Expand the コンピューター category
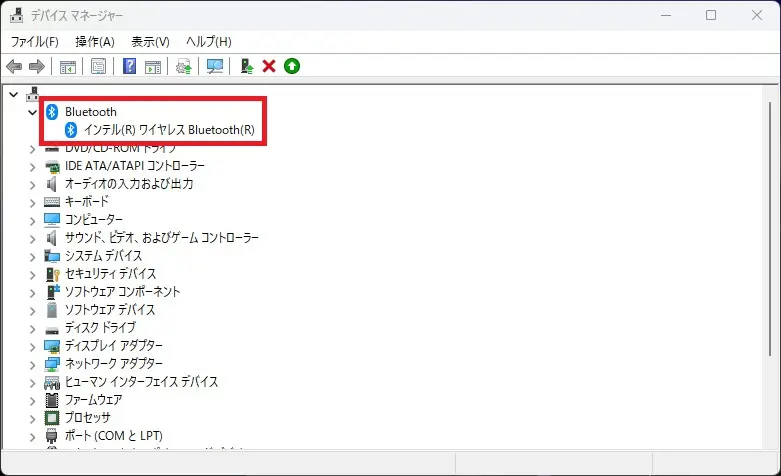The height and width of the screenshot is (476, 781). tap(32, 221)
